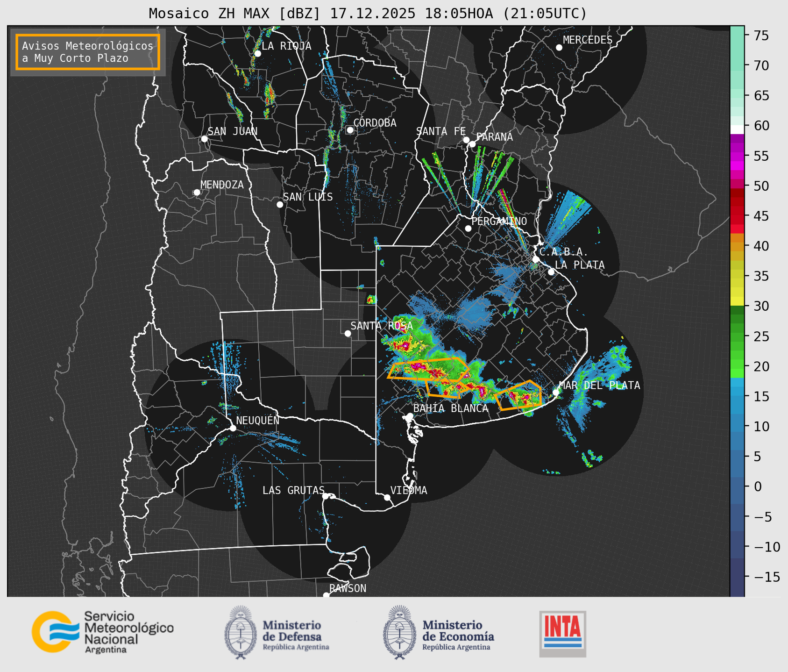The width and height of the screenshot is (788, 672).
Task: Click the MAR DEL PLATA city label
Action: tap(599, 386)
